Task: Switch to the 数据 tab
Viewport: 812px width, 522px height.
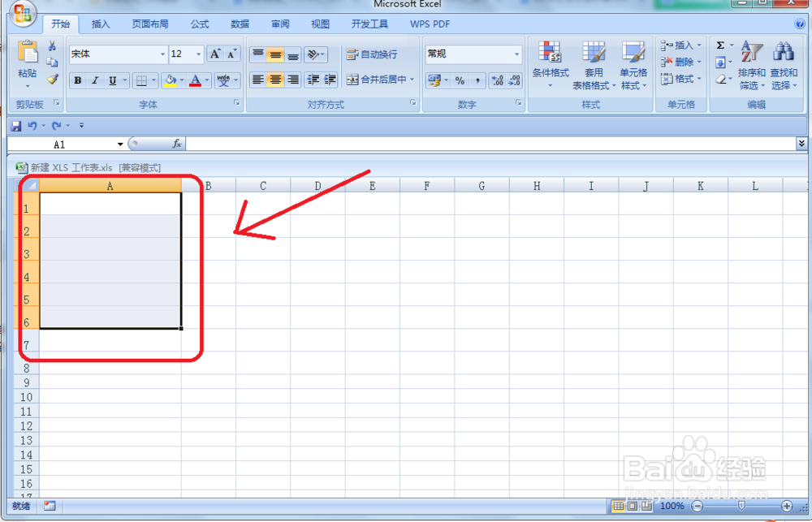Action: click(x=240, y=24)
